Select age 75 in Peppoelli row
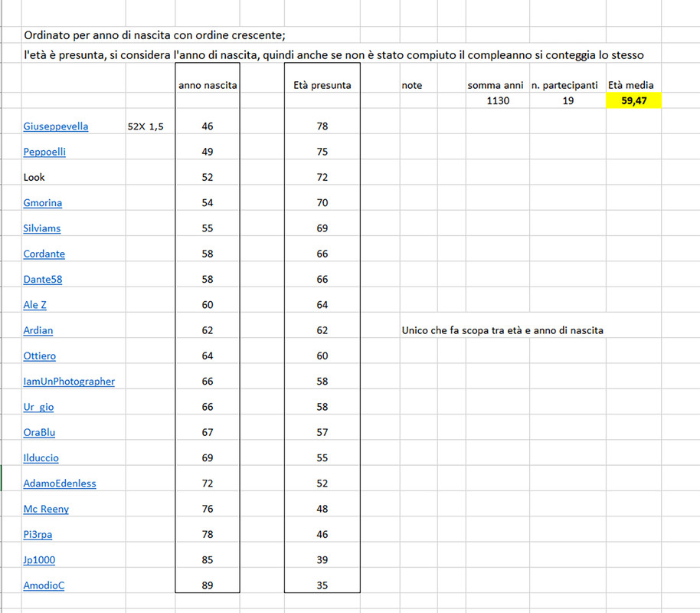The height and width of the screenshot is (613, 700). click(322, 152)
